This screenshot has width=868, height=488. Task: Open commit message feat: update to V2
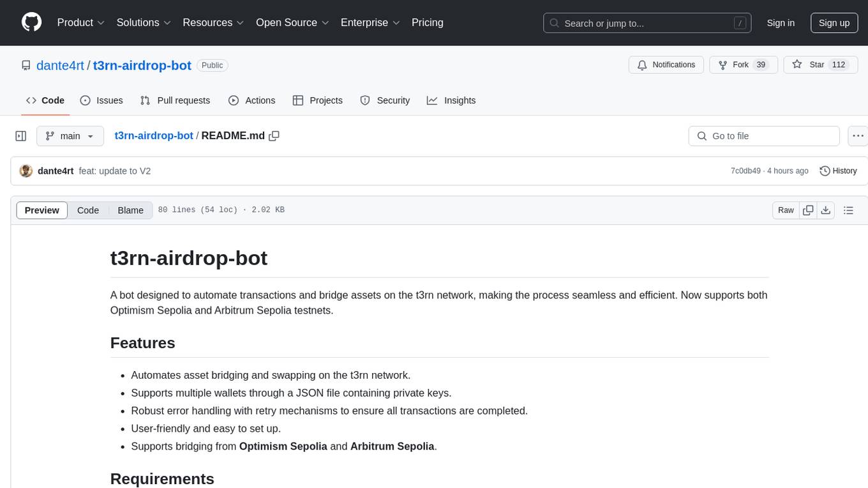coord(115,171)
